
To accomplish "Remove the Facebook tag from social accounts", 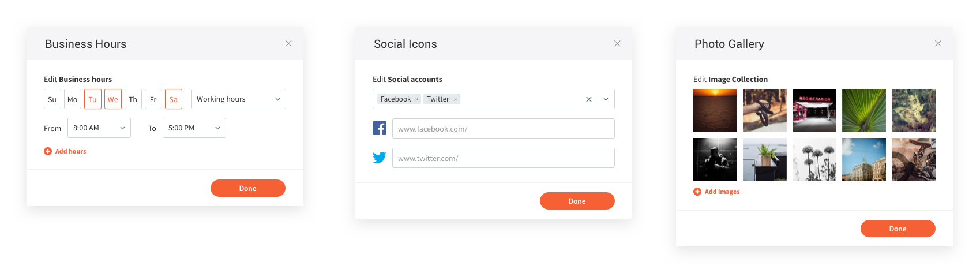I will click(x=416, y=99).
